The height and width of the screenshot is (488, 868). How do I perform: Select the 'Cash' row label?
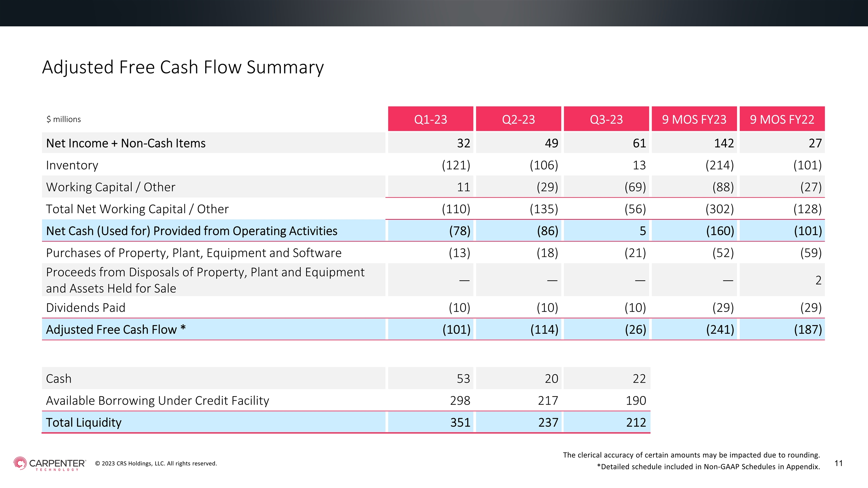[x=59, y=379]
